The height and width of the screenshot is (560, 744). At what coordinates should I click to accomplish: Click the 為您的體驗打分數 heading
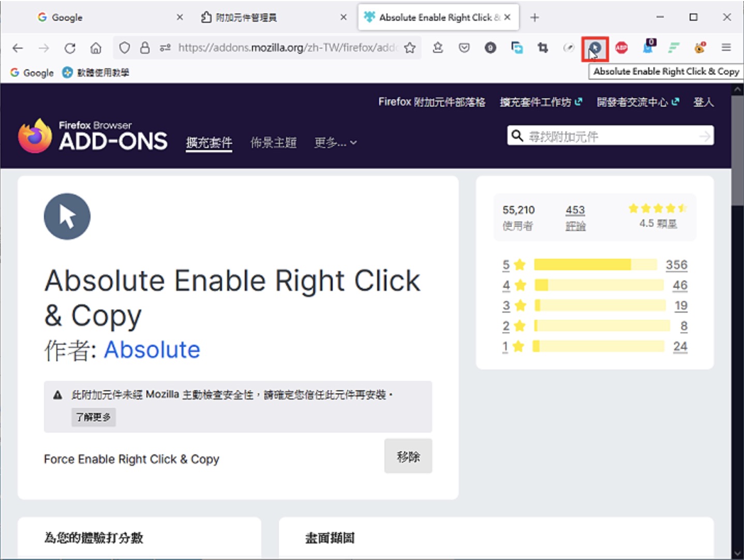coord(94,538)
